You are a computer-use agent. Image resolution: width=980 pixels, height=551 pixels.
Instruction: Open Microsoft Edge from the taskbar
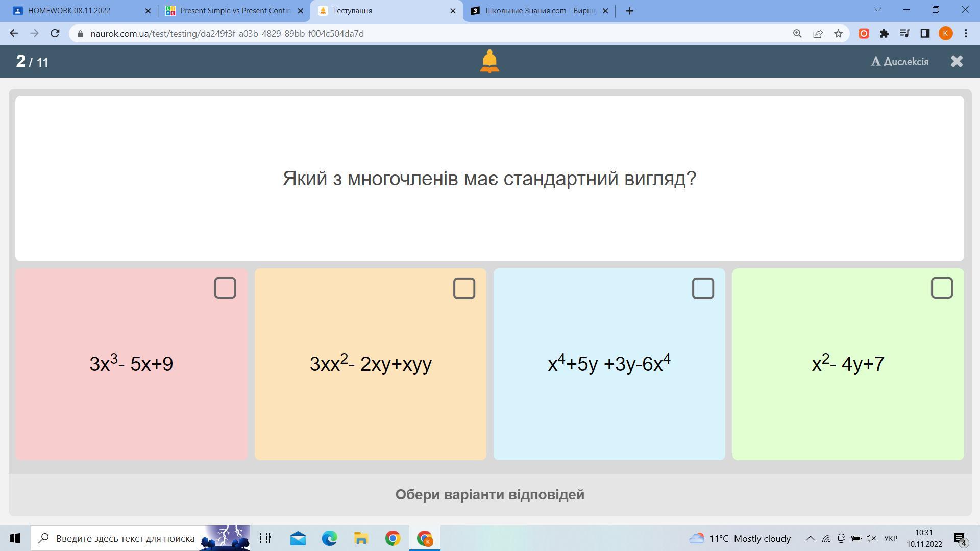coord(329,538)
